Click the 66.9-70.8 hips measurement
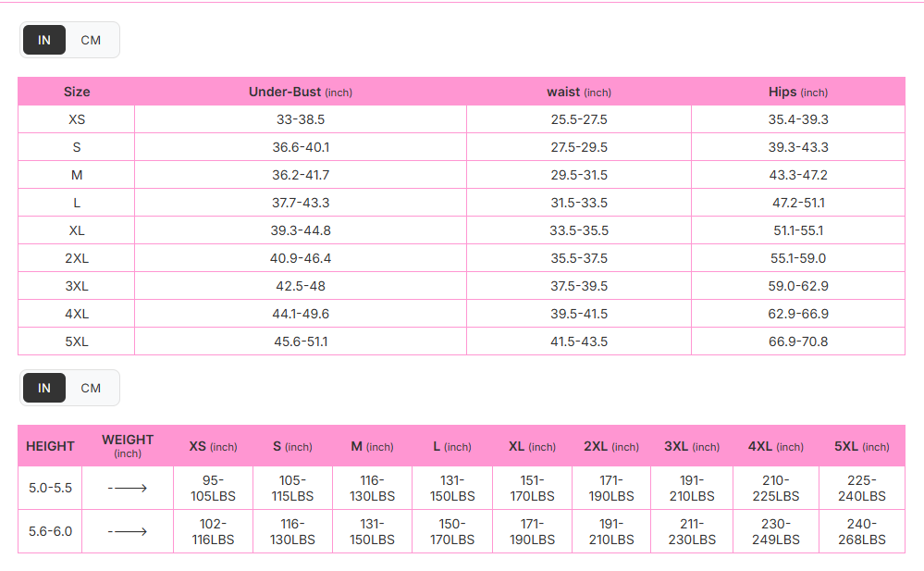 click(x=798, y=341)
